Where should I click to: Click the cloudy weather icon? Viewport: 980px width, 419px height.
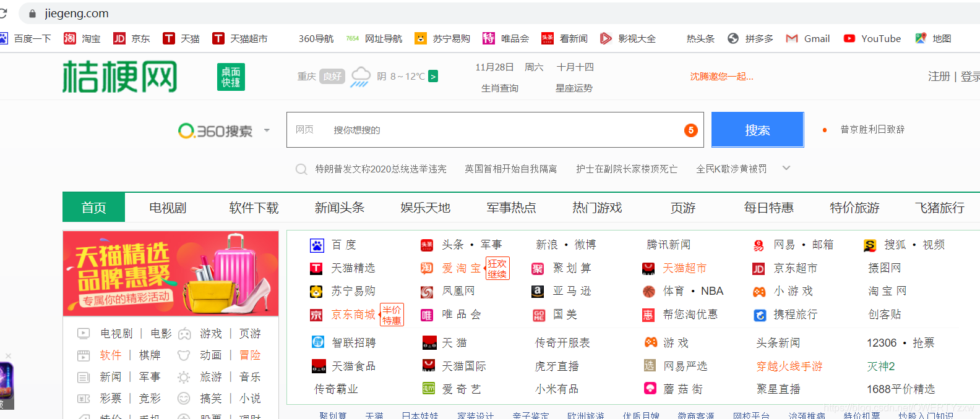(360, 77)
